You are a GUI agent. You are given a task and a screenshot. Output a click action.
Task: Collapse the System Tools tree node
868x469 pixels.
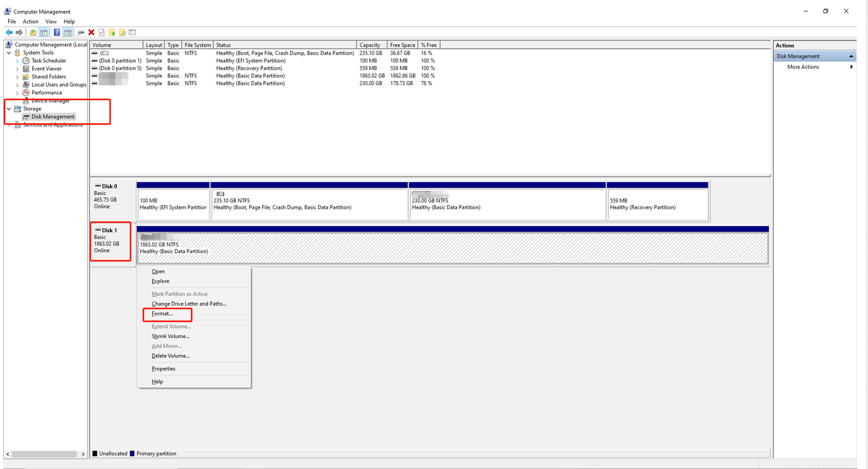(x=9, y=53)
